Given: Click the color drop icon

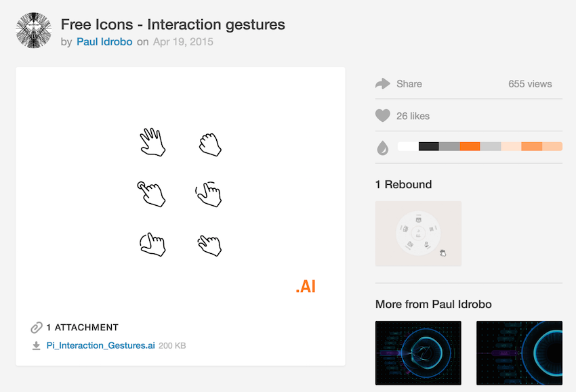Looking at the screenshot, I should 383,148.
